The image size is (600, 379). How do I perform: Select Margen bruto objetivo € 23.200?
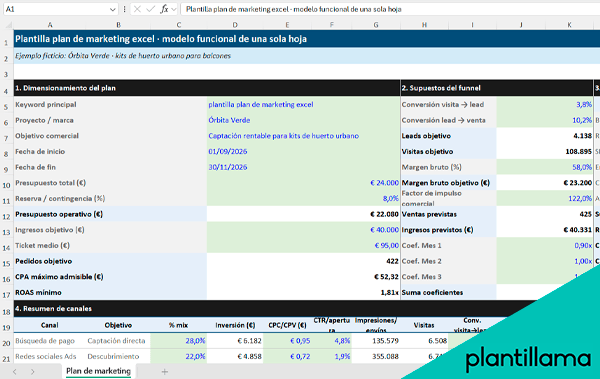[545, 183]
